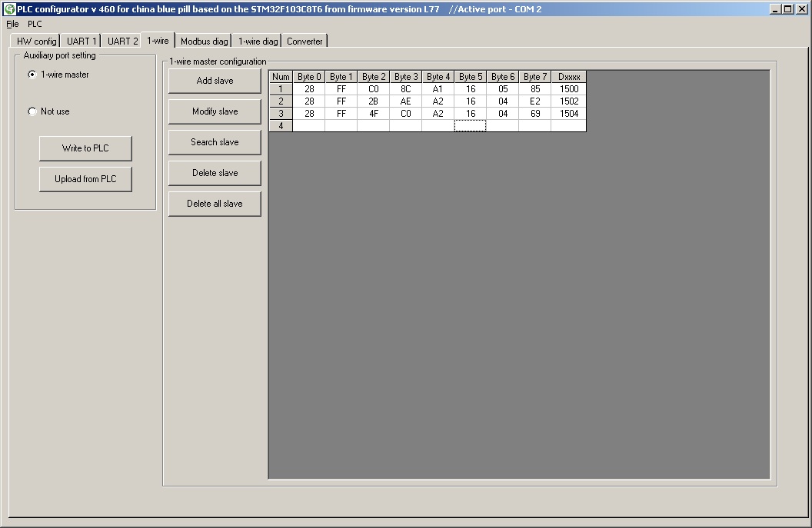The width and height of the screenshot is (812, 528).
Task: Select the C0 cell in row 3
Action: pyautogui.click(x=405, y=114)
